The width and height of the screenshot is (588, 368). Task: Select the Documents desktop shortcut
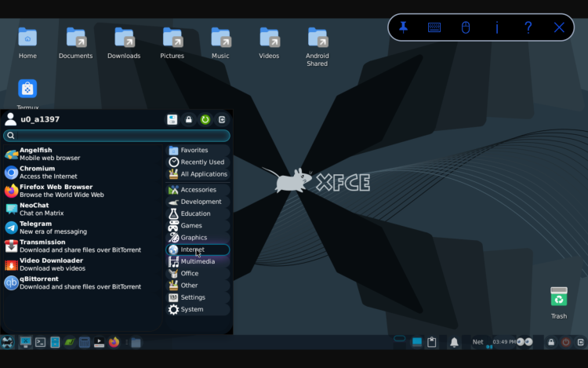tap(76, 43)
